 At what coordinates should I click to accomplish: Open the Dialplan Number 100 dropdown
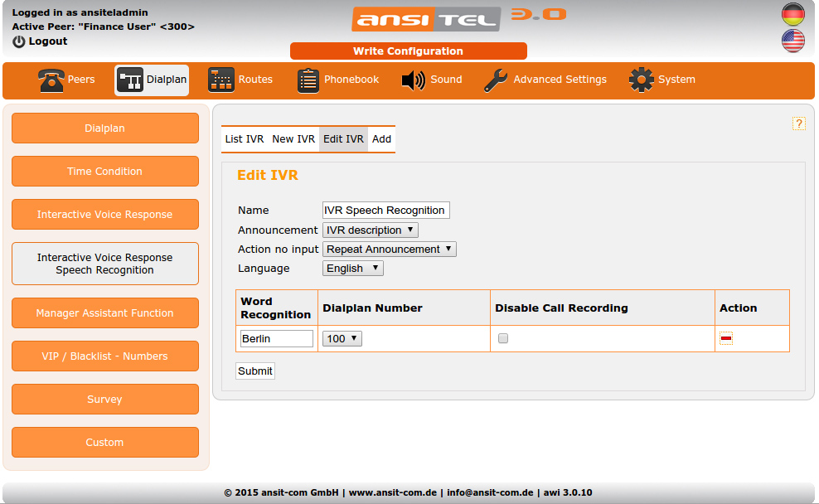342,338
